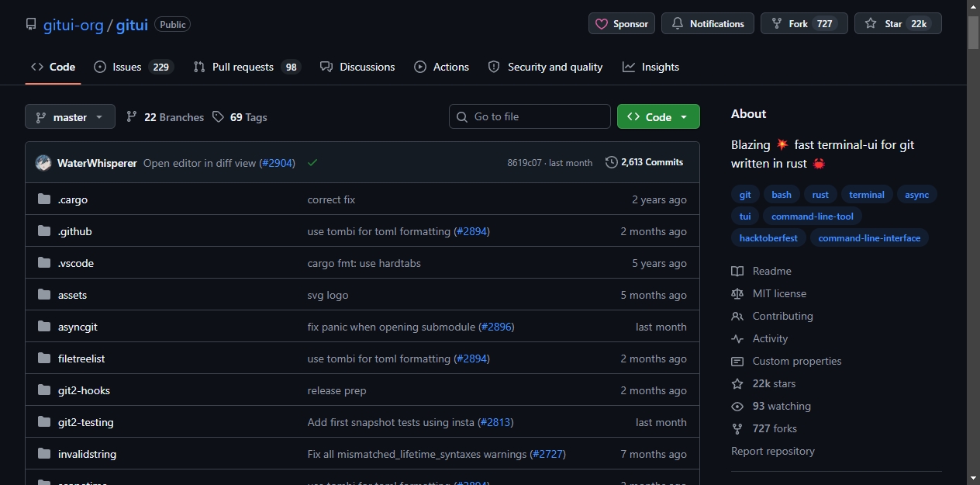Star the gitui repository
The width and height of the screenshot is (980, 485).
pos(898,24)
